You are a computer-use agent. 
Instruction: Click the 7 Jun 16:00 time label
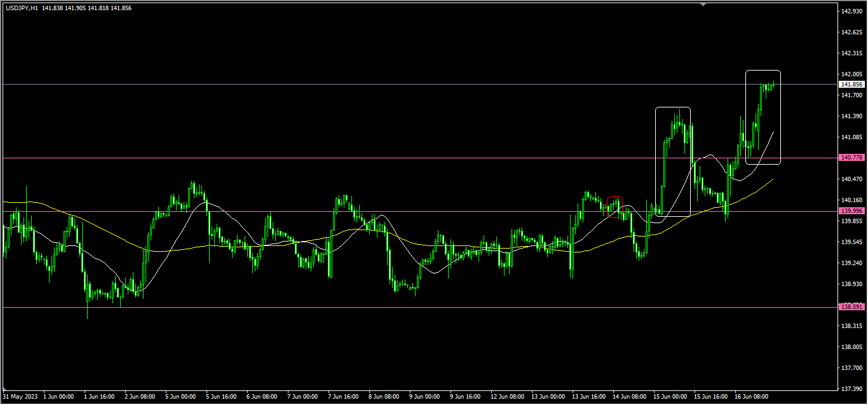pyautogui.click(x=344, y=397)
